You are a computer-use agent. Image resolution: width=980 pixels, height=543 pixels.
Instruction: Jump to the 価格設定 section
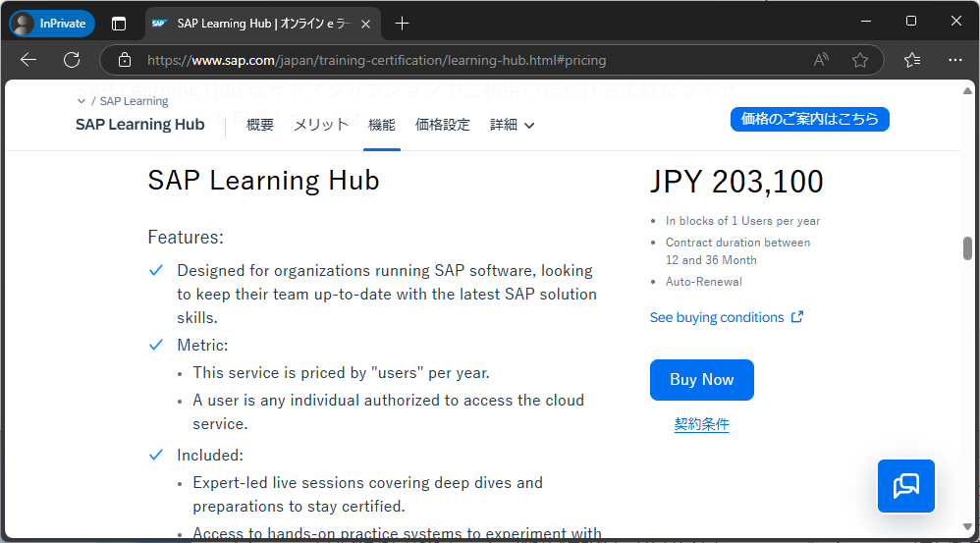coord(443,125)
